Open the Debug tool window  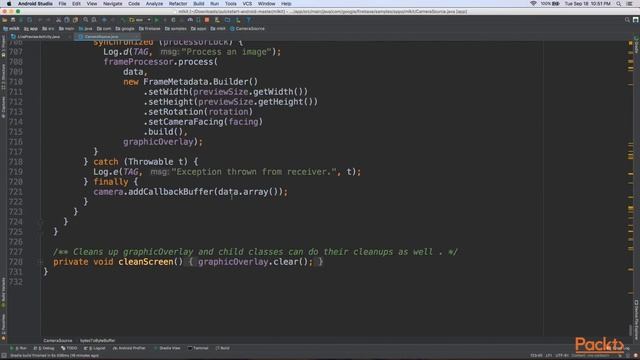(x=44, y=348)
